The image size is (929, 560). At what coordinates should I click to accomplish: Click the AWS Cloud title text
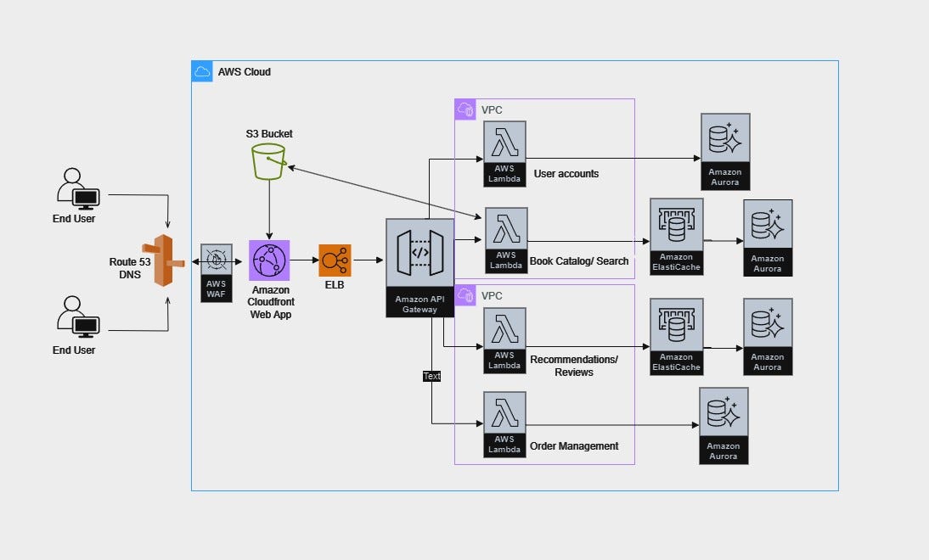(x=245, y=71)
